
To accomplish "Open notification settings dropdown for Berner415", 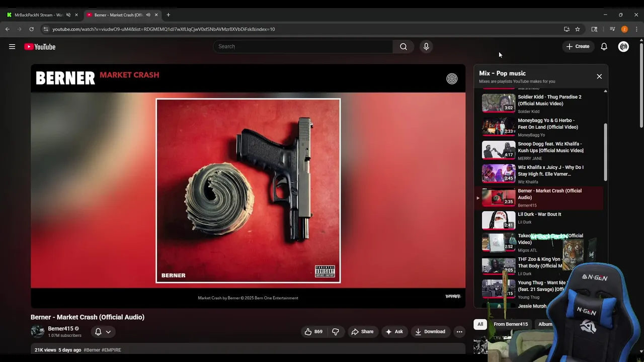I will tap(103, 331).
